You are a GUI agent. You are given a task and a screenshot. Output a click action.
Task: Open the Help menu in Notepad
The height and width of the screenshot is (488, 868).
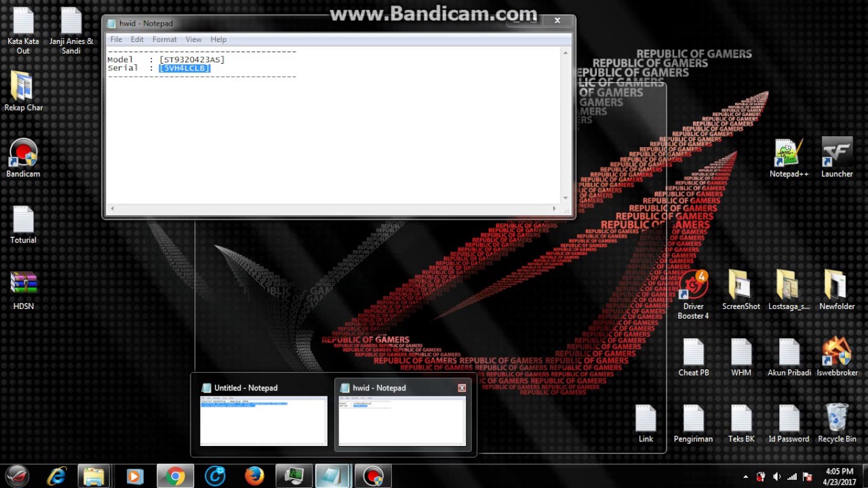pos(218,39)
